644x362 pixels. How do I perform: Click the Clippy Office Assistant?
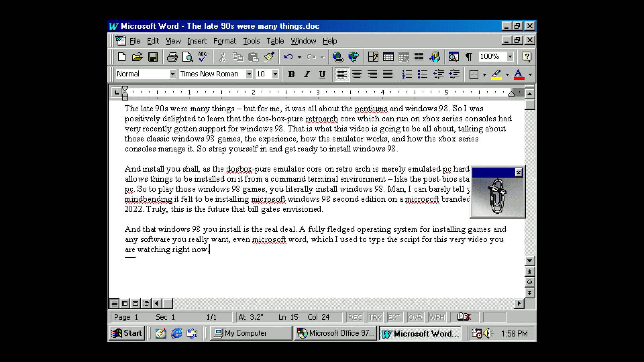[497, 196]
